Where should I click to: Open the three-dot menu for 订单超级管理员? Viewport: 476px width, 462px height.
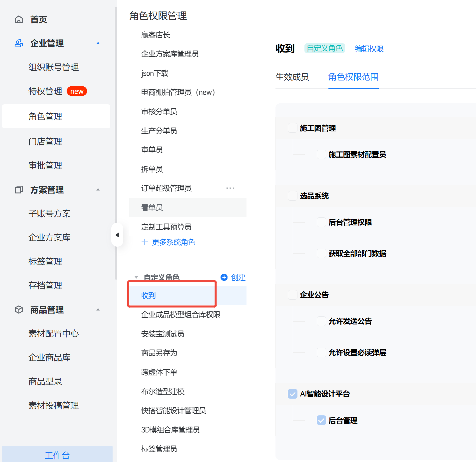click(230, 188)
